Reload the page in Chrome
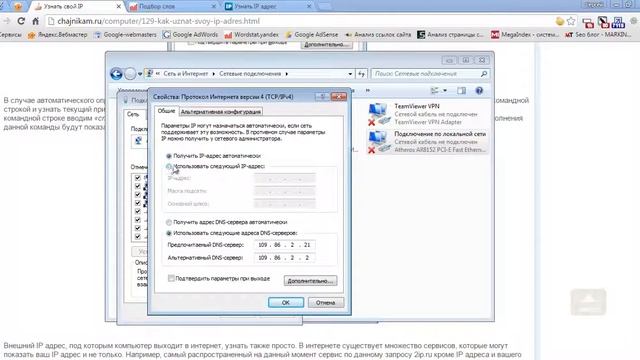640x360 pixels. click(x=21, y=21)
